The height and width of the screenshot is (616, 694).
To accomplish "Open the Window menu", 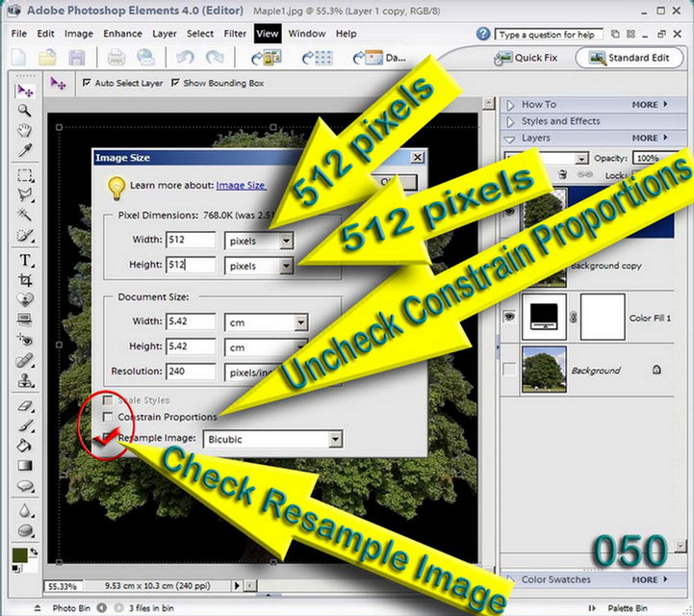I will point(307,34).
